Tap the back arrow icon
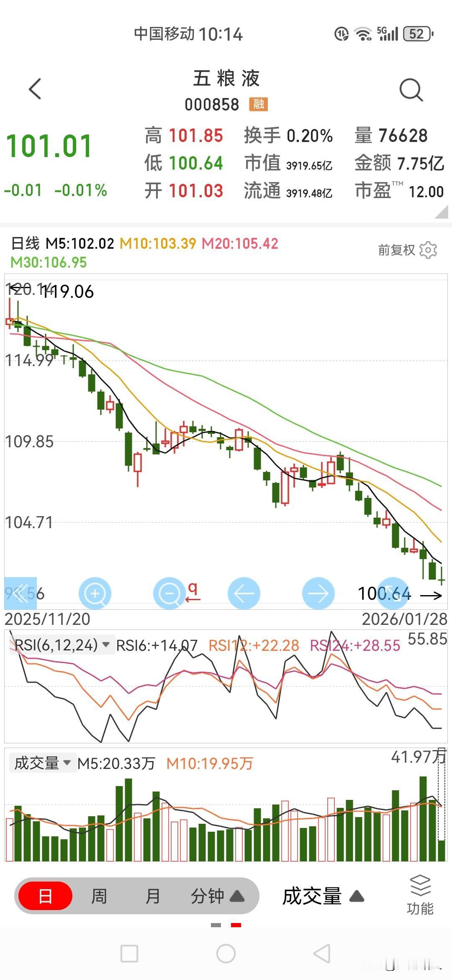This screenshot has width=452, height=980. click(x=35, y=89)
